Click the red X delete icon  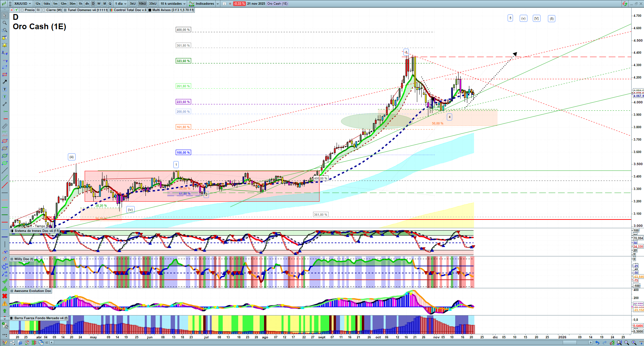click(x=5, y=296)
